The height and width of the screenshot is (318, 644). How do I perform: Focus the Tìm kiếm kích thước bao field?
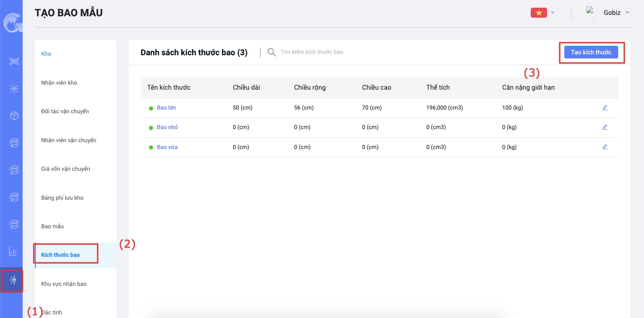[312, 52]
